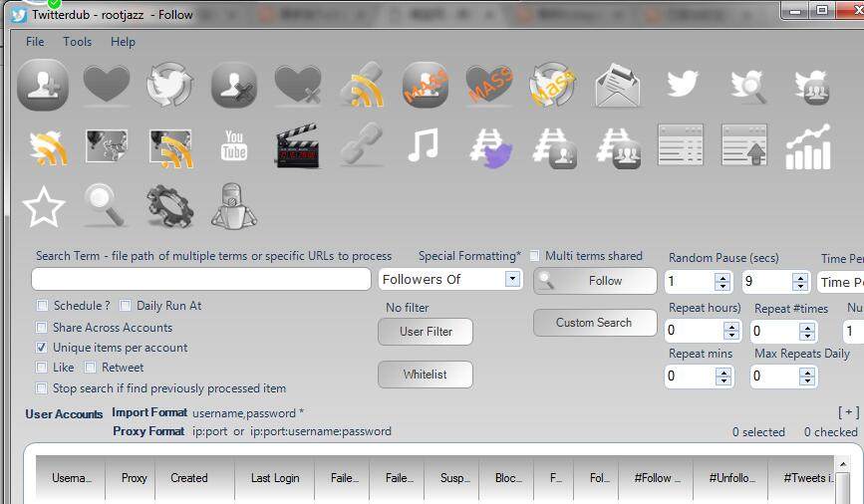Adjust Repeat mins spinner arrows
The width and height of the screenshot is (864, 504).
pos(723,377)
